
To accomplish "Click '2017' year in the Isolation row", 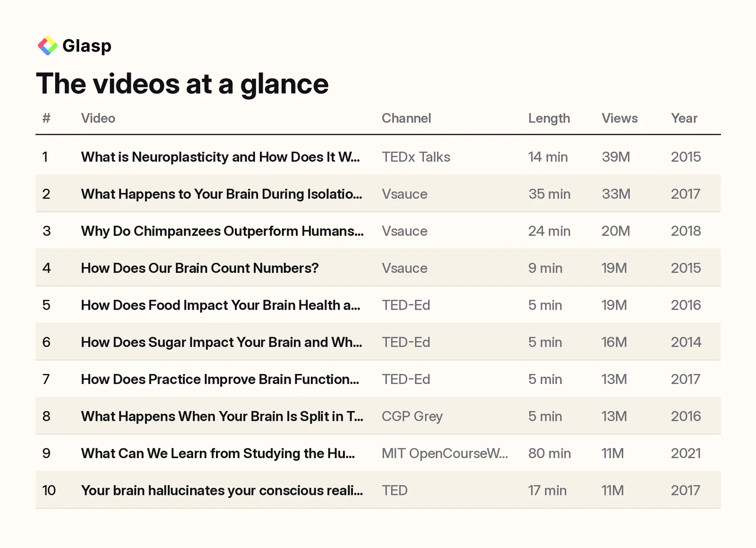I will click(x=686, y=194).
